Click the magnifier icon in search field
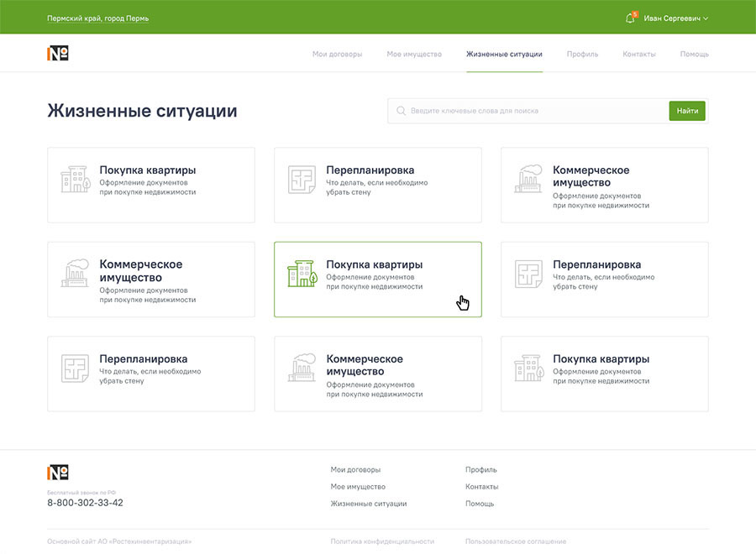The image size is (756, 554). (x=401, y=111)
